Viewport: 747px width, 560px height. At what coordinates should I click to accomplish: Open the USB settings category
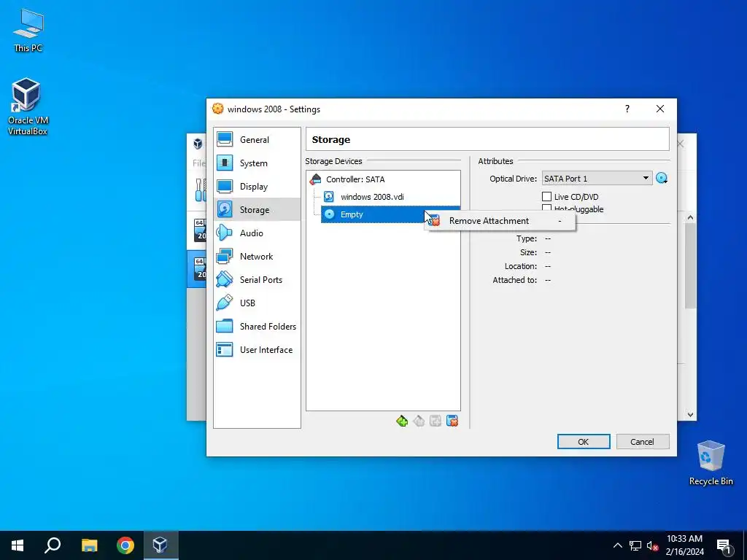pos(257,303)
